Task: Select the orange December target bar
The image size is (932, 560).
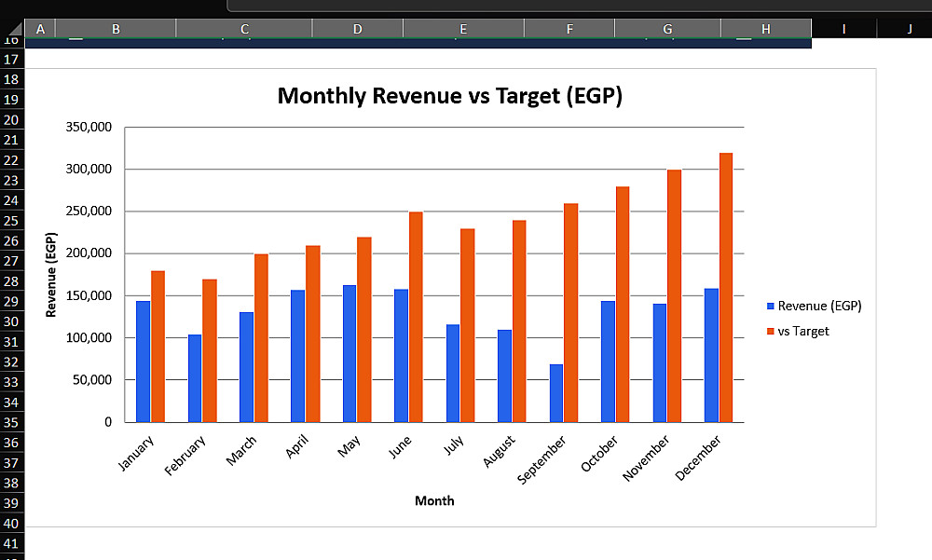Action: pyautogui.click(x=726, y=288)
